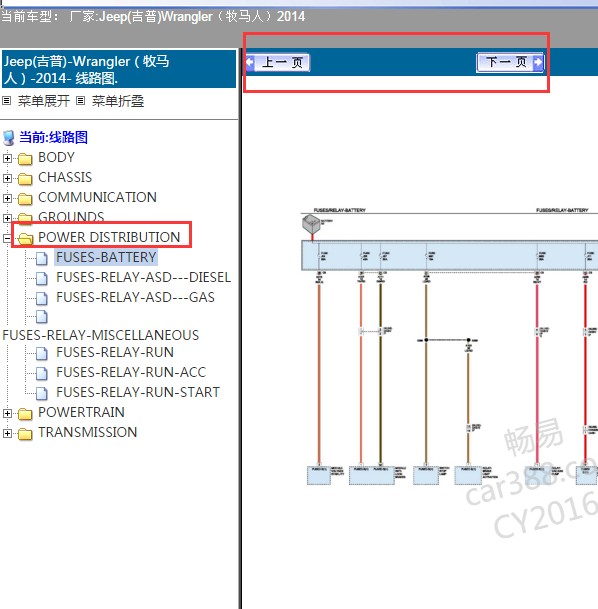
Task: Click 菜单展开 to expand all menus
Action: (43, 101)
